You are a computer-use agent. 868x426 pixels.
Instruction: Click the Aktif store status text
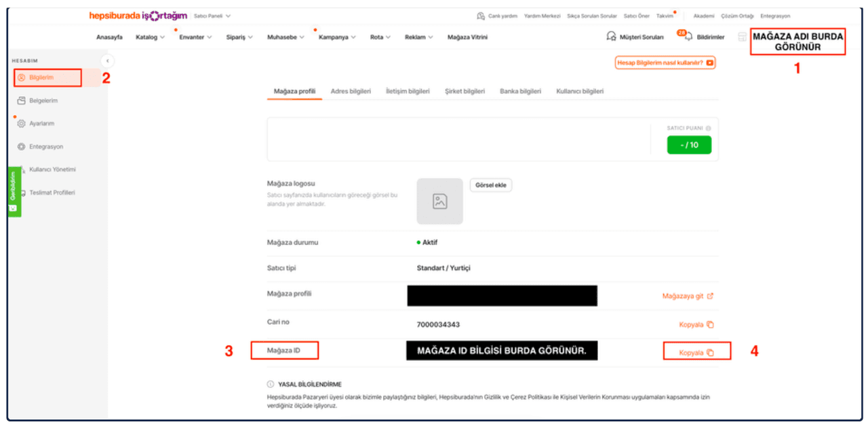[x=430, y=242]
